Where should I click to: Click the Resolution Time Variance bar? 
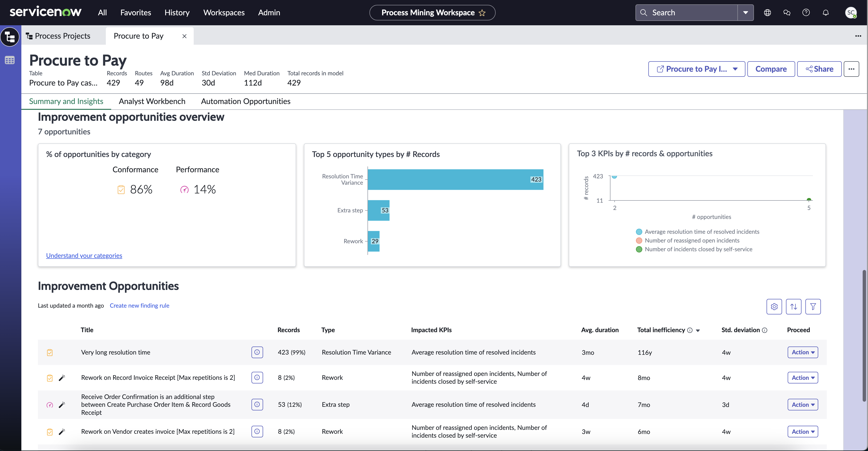[x=456, y=180]
